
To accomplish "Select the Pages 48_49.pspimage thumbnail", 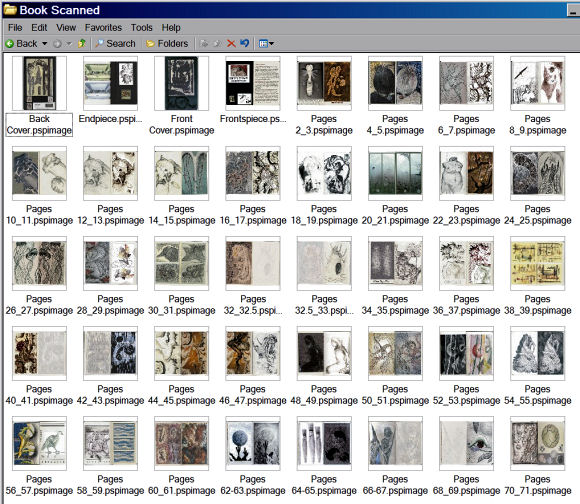I will click(324, 354).
